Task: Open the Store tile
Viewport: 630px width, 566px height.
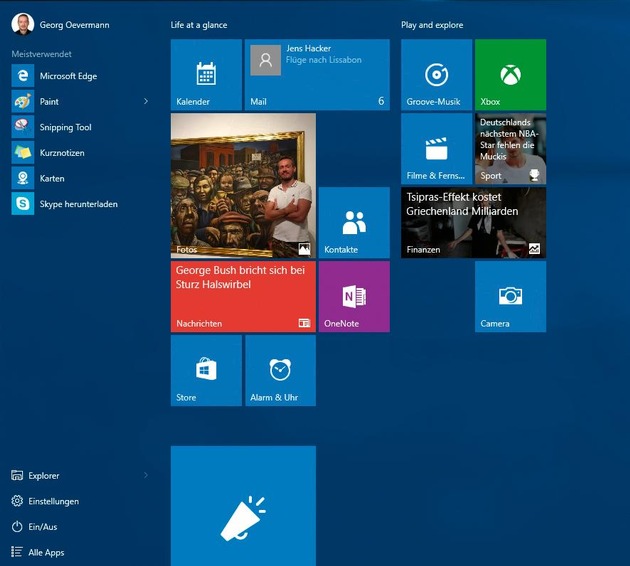Action: pos(206,371)
